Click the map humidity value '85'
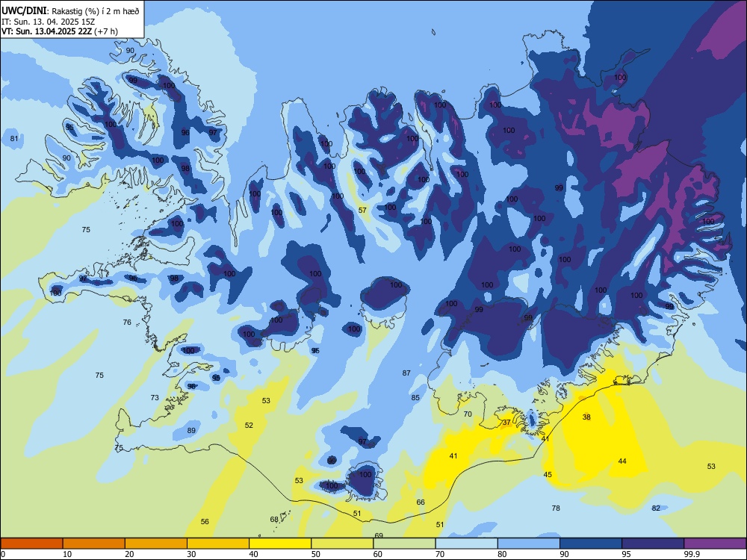 [415, 398]
